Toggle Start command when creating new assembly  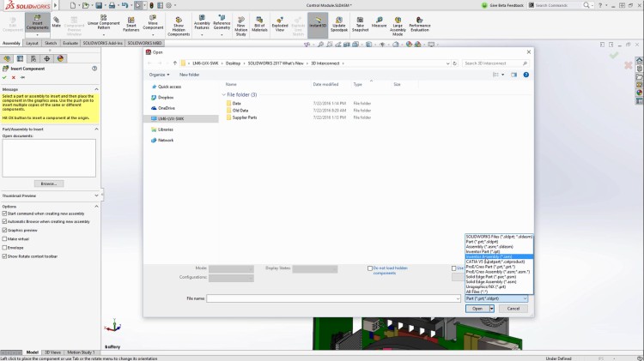[4, 214]
